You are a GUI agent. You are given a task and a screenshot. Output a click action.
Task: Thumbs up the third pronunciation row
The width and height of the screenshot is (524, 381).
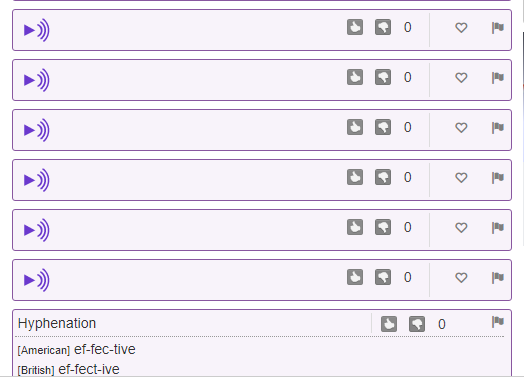pyautogui.click(x=355, y=127)
